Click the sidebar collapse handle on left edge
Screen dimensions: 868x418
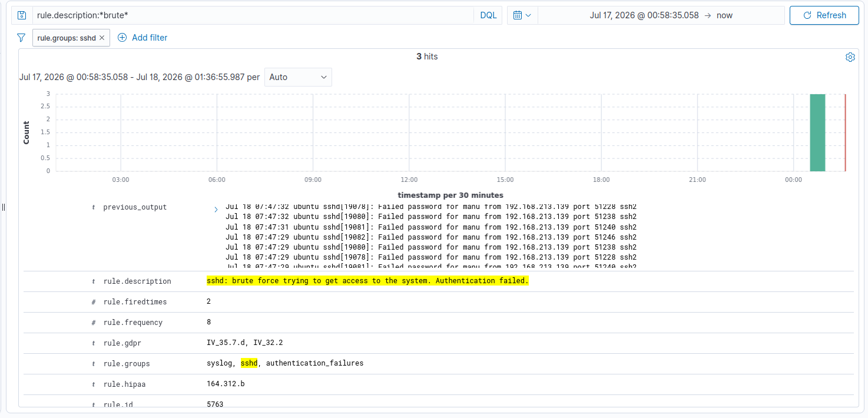coord(3,207)
